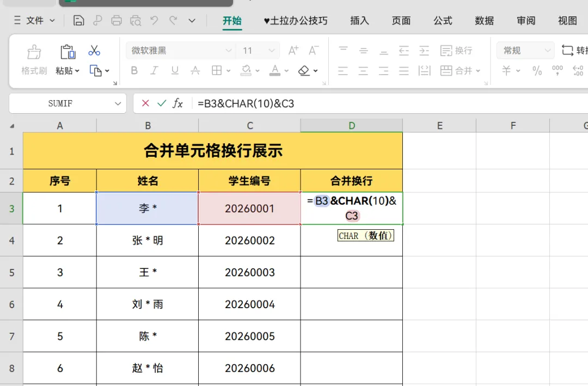
Task: Click the Cut scissors icon
Action: pos(94,50)
